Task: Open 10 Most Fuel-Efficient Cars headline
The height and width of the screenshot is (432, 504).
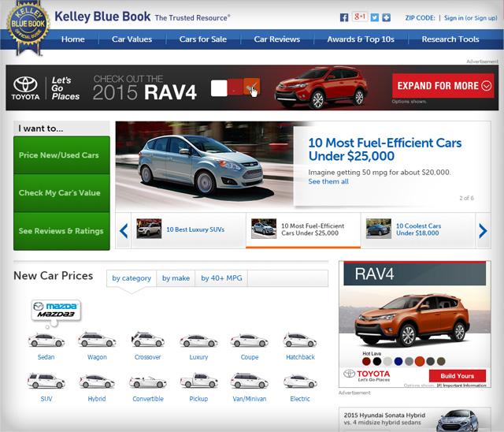Action: [x=385, y=149]
